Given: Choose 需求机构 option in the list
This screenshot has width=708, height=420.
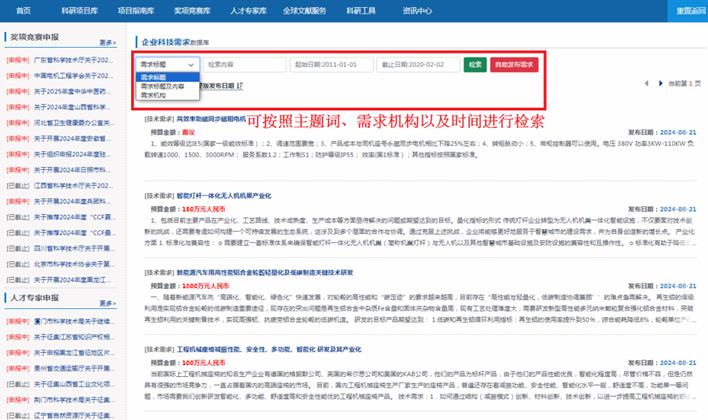Looking at the screenshot, I should (168, 95).
